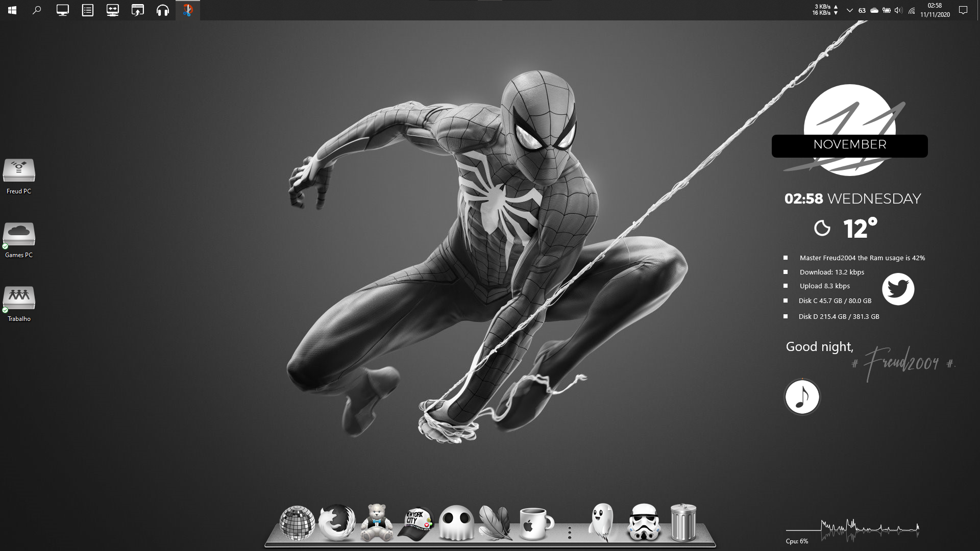Screen dimensions: 980x551
Task: Click the disco ball dock icon
Action: (297, 522)
